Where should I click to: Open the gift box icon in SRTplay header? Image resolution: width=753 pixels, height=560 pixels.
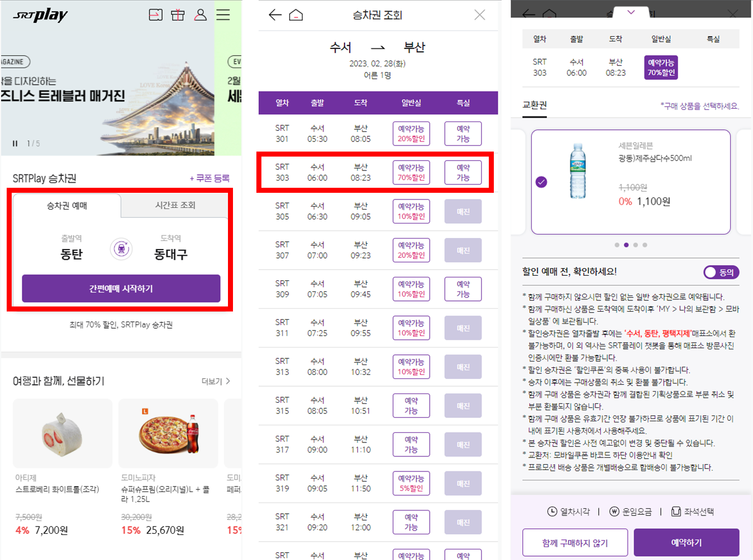click(x=178, y=15)
